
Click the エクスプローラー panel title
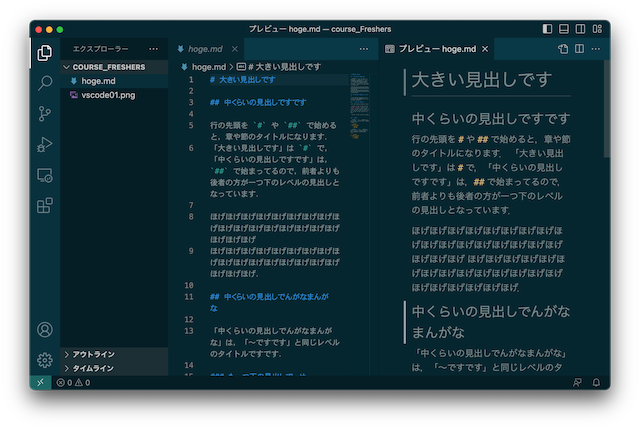[100, 49]
